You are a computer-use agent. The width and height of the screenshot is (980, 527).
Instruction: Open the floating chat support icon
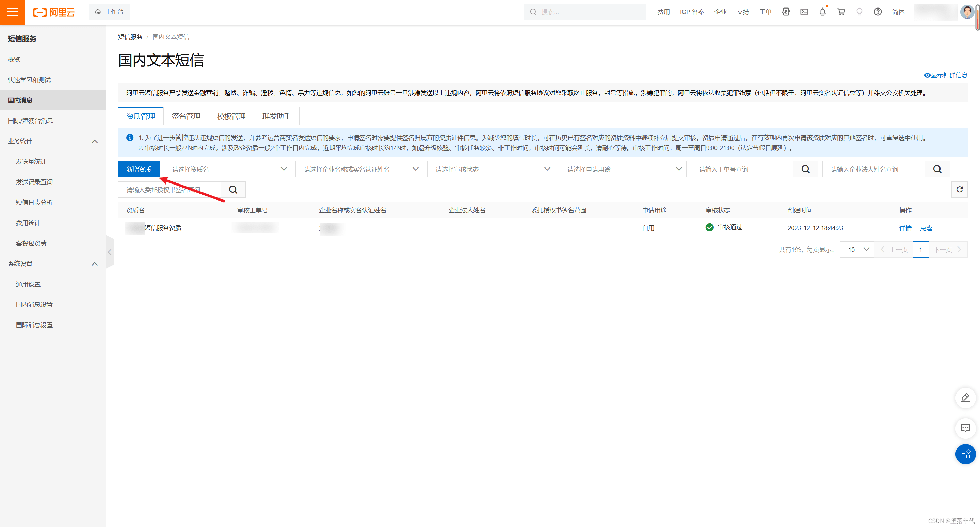coord(966,428)
